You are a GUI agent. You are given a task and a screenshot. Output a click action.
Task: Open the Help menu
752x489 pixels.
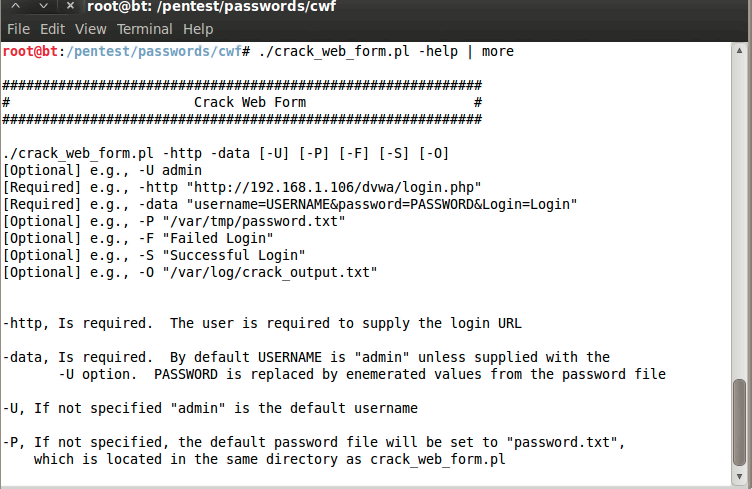[198, 29]
